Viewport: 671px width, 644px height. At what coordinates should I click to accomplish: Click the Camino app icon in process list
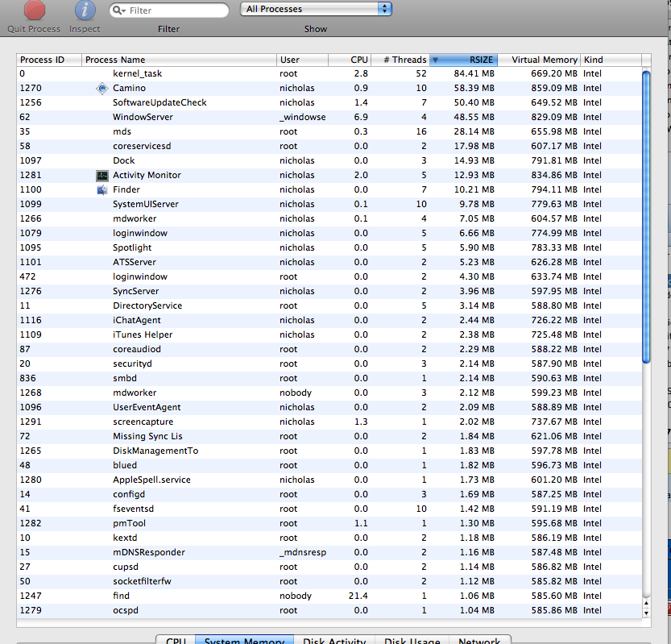point(101,88)
